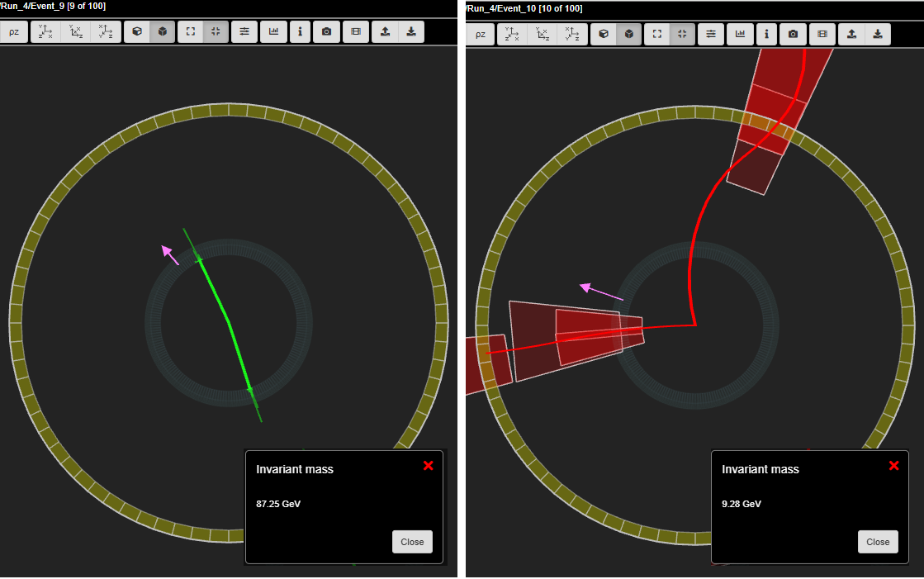Viewport: 924px width, 579px height.
Task: Enter fullscreen in the right viewer
Action: (x=656, y=34)
